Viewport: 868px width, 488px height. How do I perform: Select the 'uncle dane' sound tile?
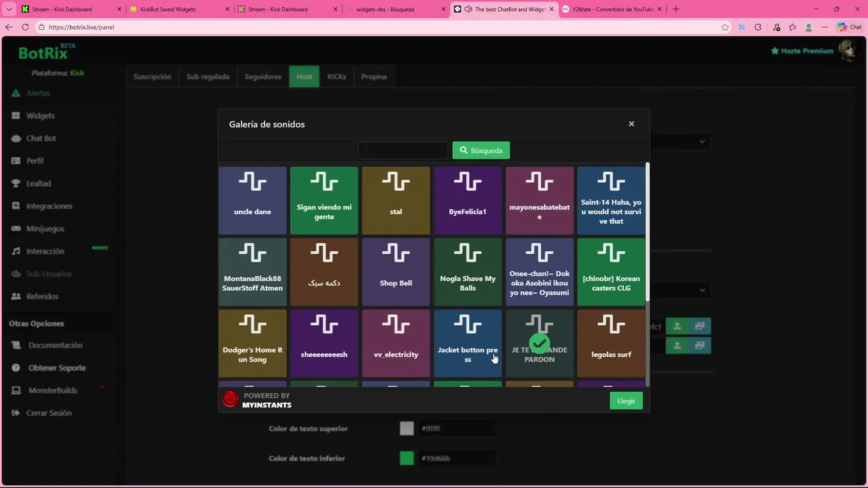252,201
